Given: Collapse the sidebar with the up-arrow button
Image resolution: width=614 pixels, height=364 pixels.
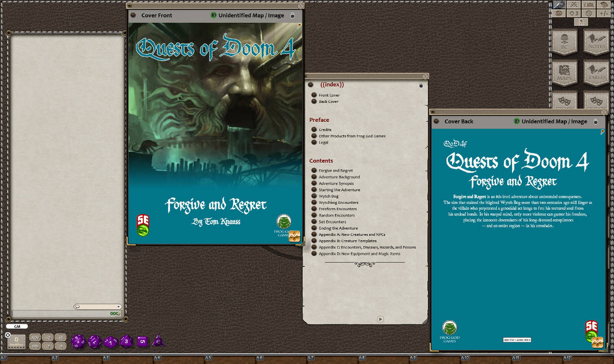Looking at the screenshot, I should click(581, 22).
